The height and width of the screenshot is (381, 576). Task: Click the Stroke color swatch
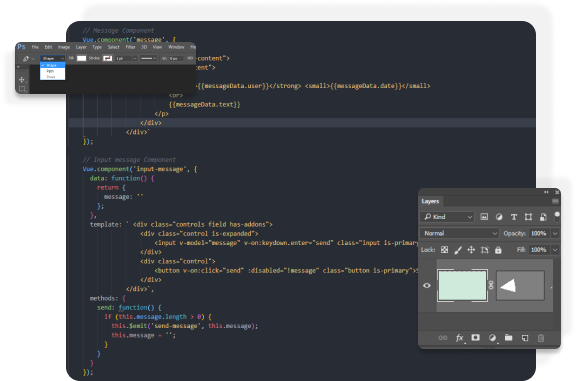(107, 58)
